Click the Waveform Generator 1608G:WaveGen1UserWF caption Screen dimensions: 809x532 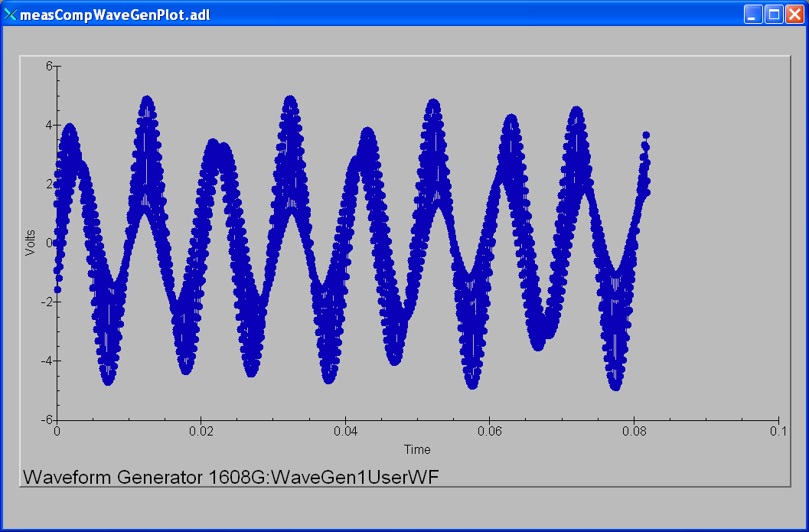click(231, 477)
